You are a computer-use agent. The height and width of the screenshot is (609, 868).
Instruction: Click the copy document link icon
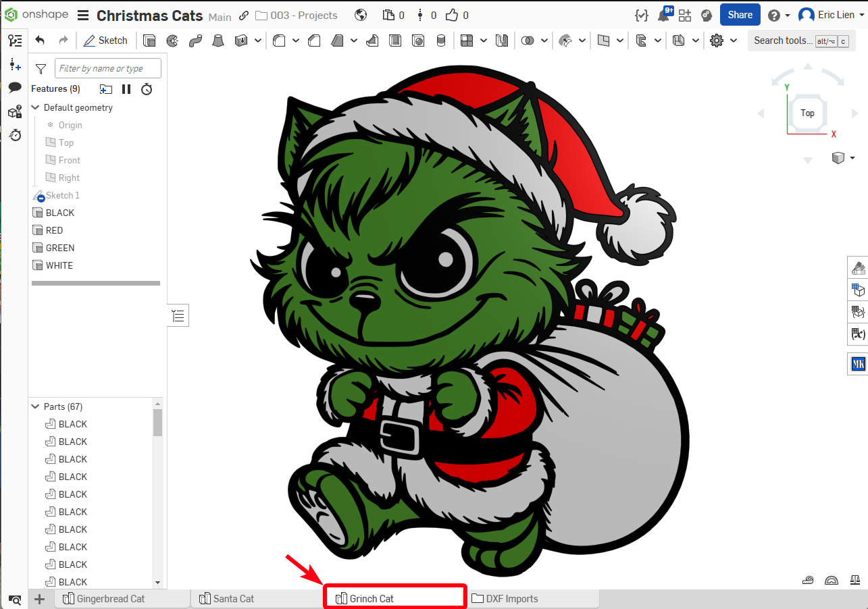tap(244, 16)
